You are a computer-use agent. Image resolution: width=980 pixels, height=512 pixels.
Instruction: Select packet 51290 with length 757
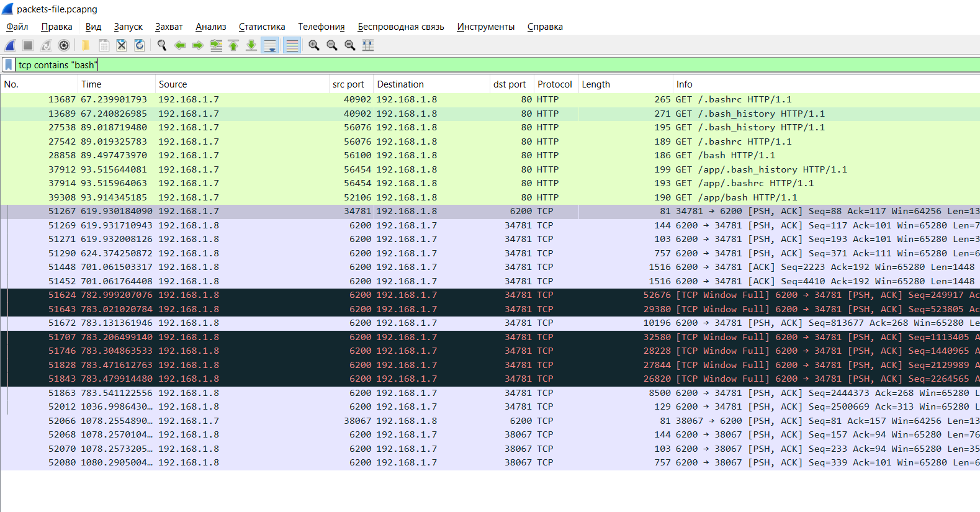[x=490, y=253]
